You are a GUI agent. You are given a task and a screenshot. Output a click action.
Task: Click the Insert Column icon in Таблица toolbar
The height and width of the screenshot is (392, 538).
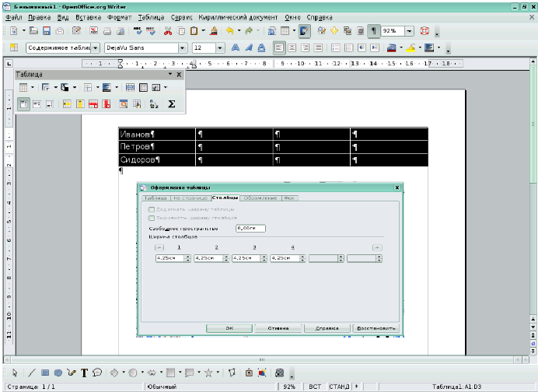point(80,103)
